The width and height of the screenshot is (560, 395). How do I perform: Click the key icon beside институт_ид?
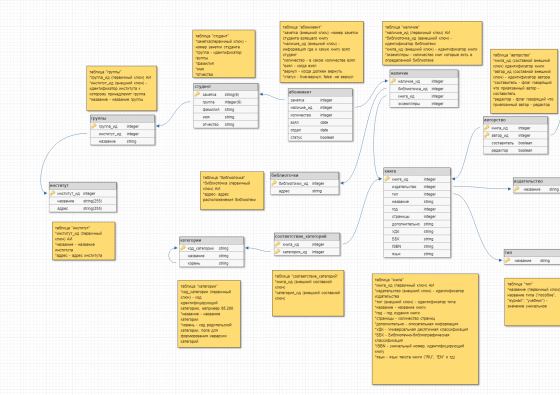tap(52, 193)
